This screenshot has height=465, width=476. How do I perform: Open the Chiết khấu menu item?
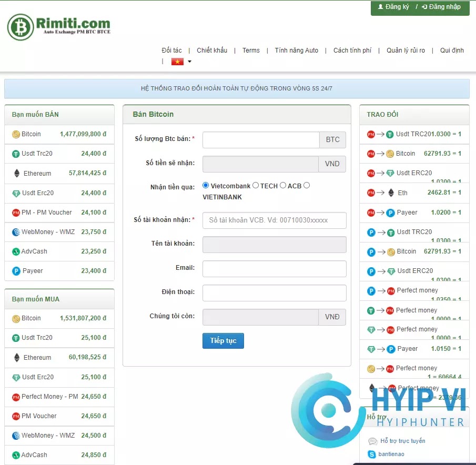click(x=212, y=50)
